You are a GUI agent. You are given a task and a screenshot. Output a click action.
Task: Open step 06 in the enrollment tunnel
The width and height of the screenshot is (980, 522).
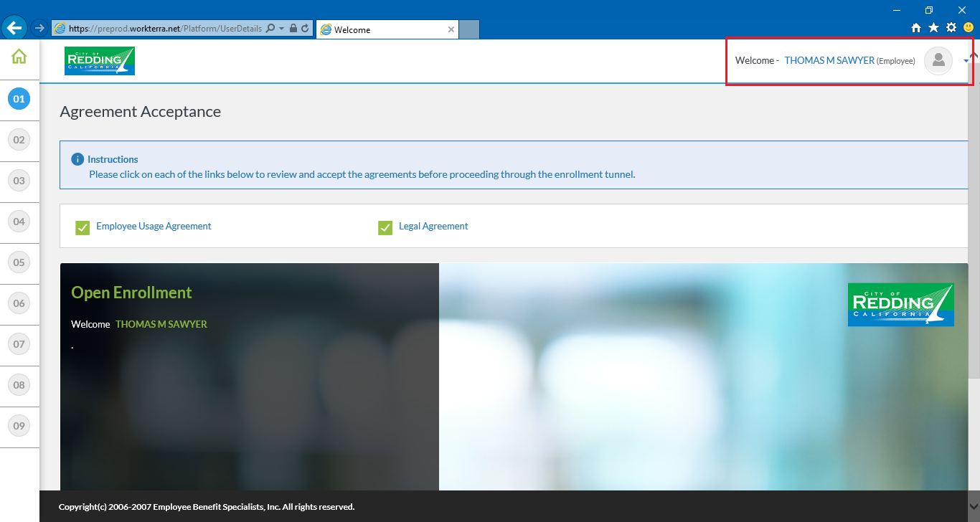(x=19, y=303)
